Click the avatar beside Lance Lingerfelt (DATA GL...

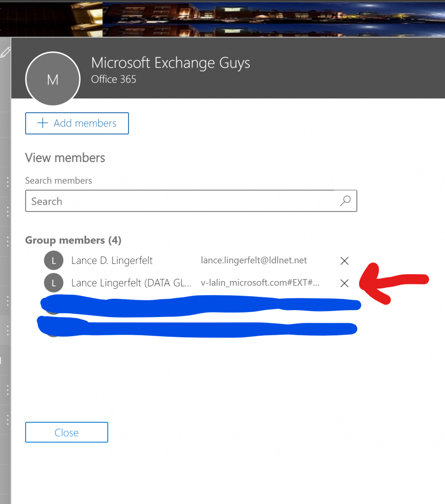click(x=54, y=283)
